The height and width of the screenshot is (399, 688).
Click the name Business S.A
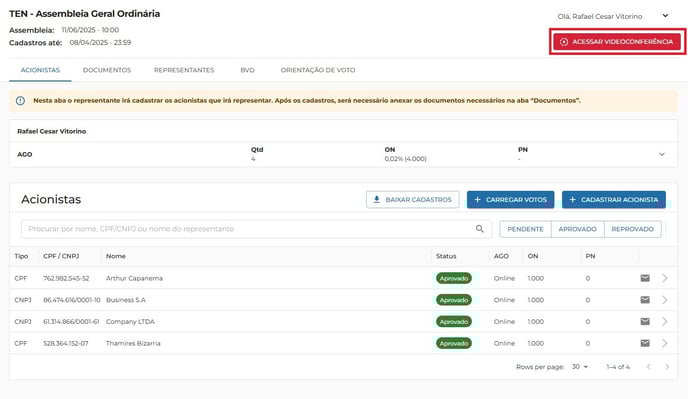pyautogui.click(x=126, y=300)
